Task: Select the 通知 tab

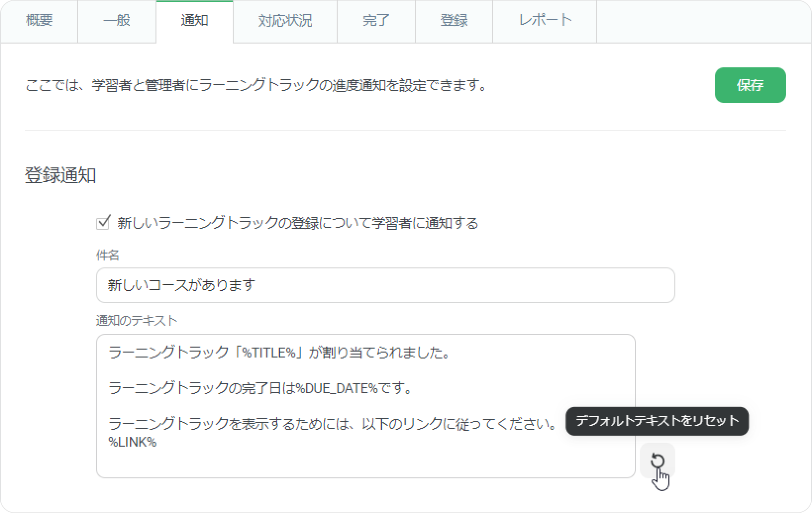Action: 195,21
